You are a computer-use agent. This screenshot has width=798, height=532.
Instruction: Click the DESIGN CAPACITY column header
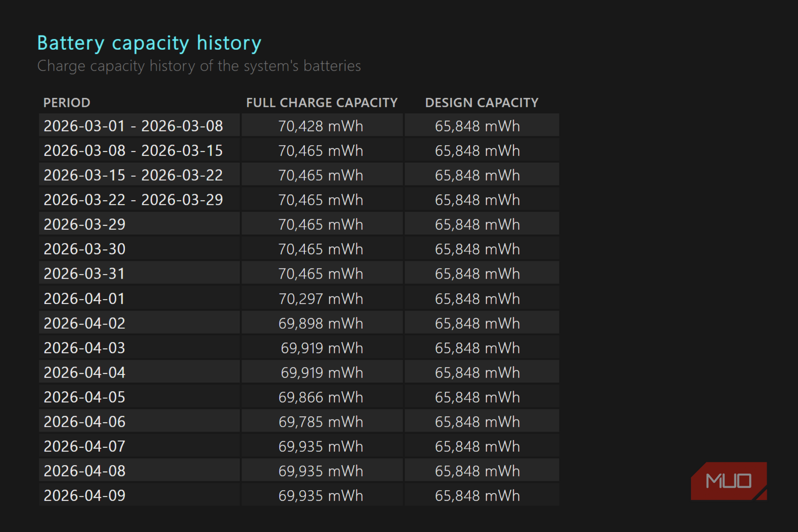pos(482,103)
